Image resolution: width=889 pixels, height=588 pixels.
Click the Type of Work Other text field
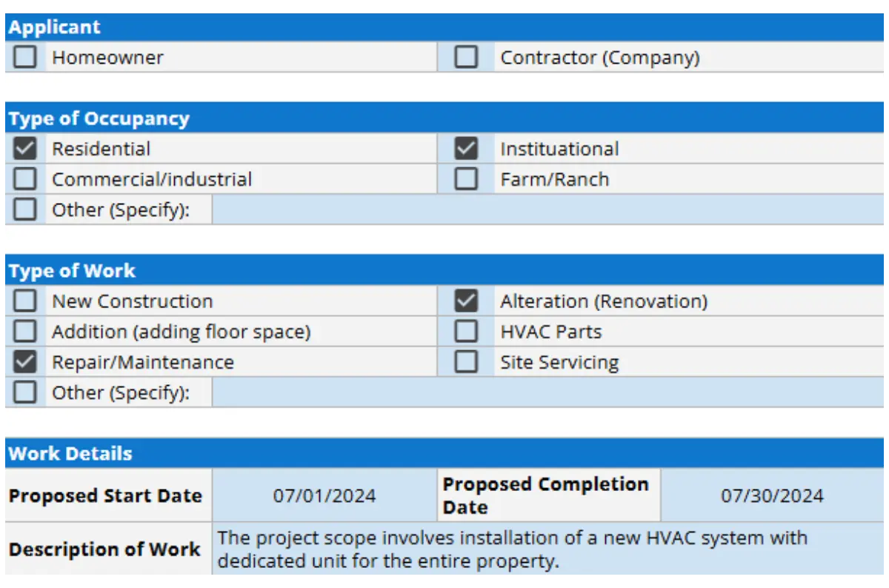tap(547, 392)
